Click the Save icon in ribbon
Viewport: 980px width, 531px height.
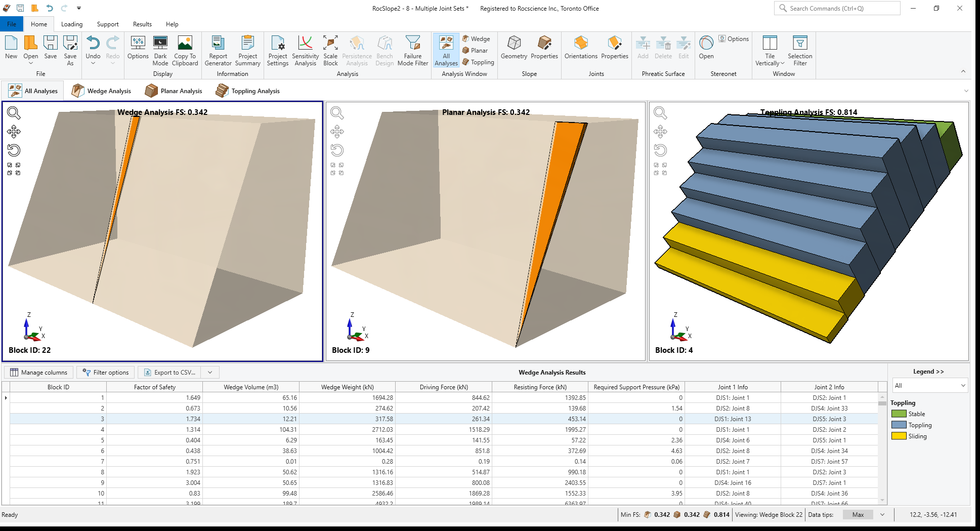point(51,48)
